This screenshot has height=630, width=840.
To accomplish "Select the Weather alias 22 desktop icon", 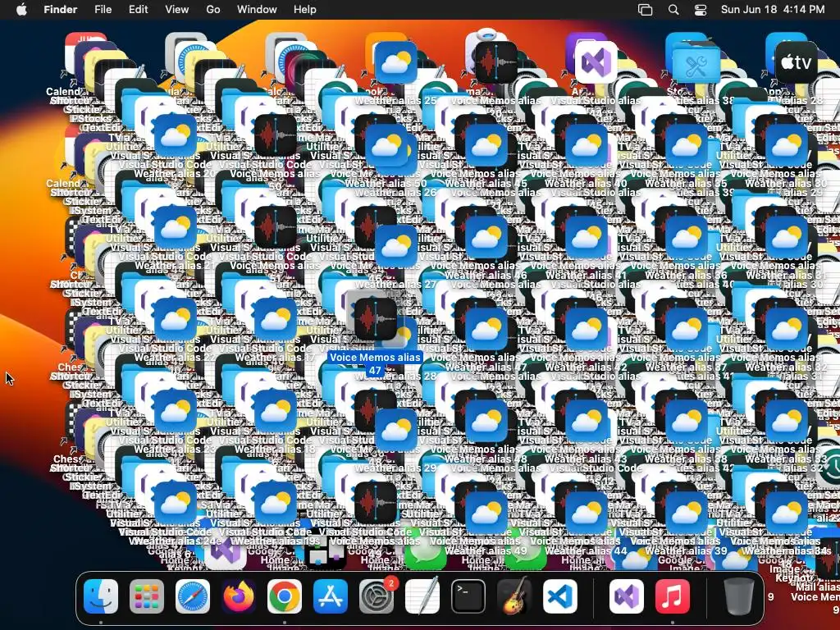I will pyautogui.click(x=176, y=319).
